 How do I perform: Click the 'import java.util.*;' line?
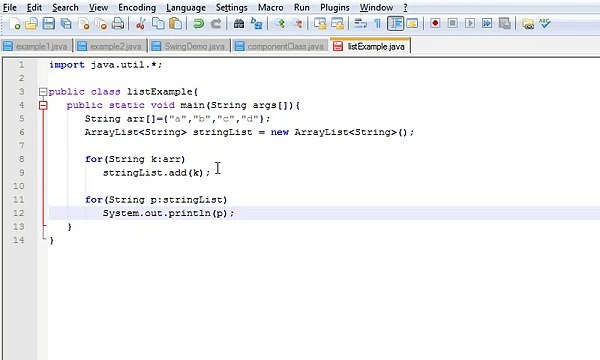pyautogui.click(x=106, y=65)
